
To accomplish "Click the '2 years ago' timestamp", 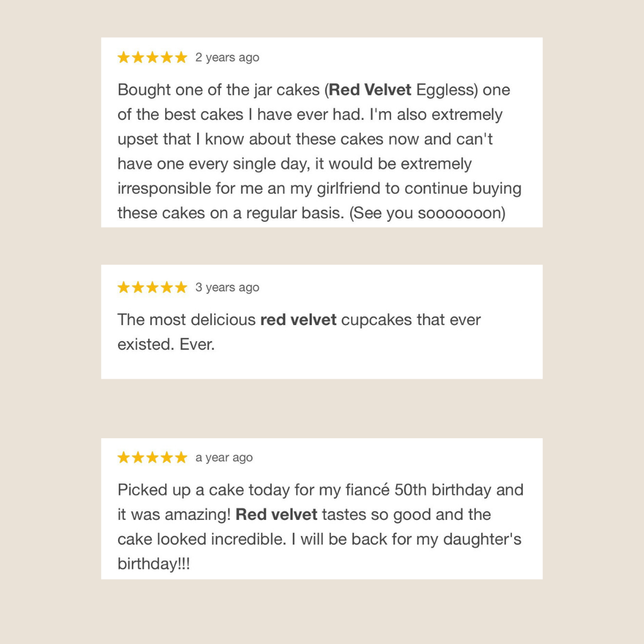I will (227, 57).
